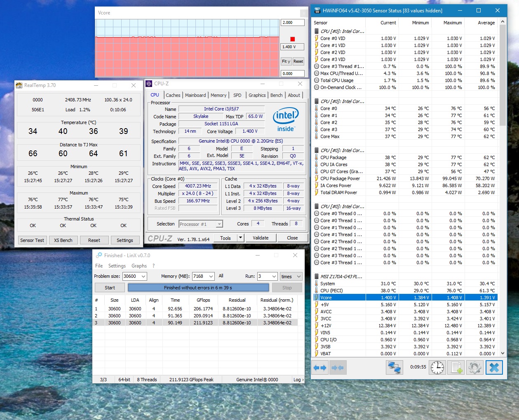Screen dimensions: 519x420
Task: Switch to Memory tab in CPU-Z
Action: [218, 95]
